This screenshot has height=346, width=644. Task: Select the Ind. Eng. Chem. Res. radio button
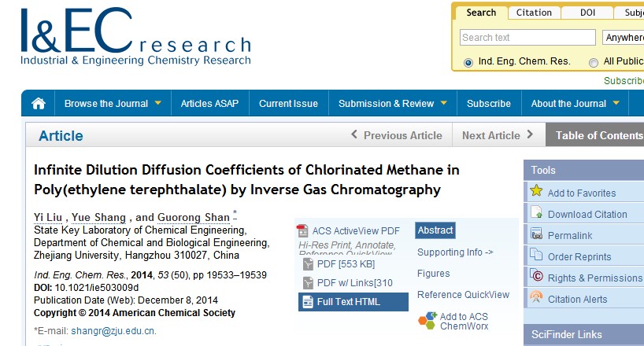468,62
